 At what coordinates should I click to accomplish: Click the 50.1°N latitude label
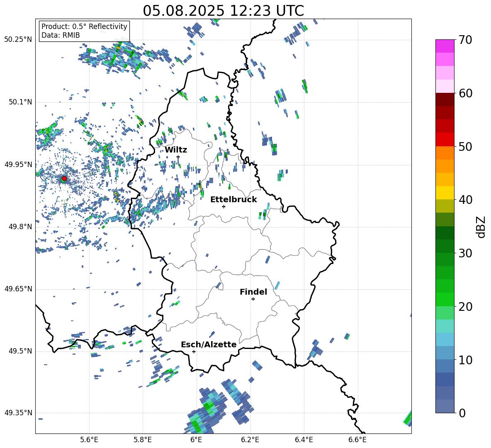[20, 102]
